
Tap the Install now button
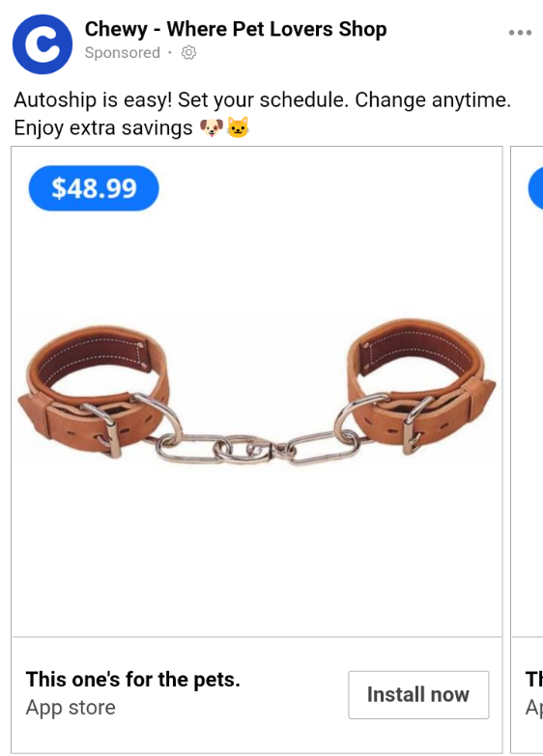pos(418,695)
